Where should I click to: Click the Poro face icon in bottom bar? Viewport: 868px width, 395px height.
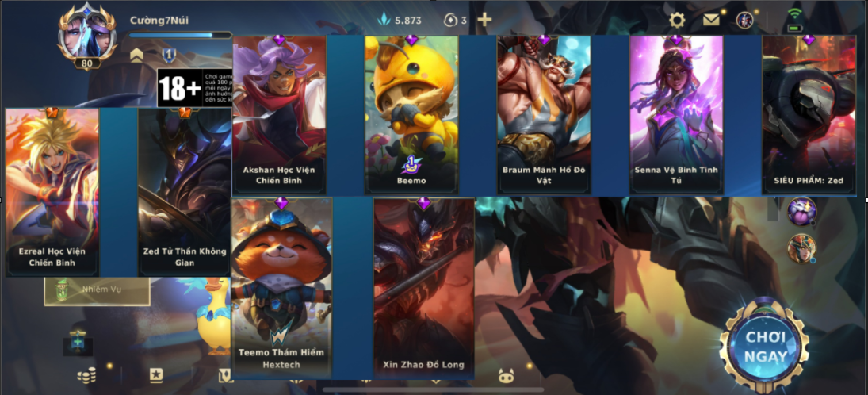[506, 376]
